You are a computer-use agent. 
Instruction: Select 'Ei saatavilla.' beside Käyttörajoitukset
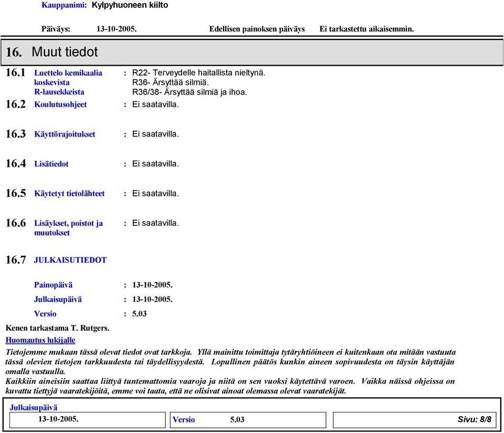coord(155,134)
